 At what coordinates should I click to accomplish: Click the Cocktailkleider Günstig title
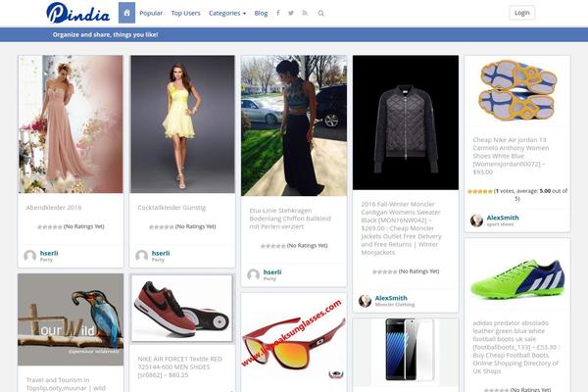point(171,208)
